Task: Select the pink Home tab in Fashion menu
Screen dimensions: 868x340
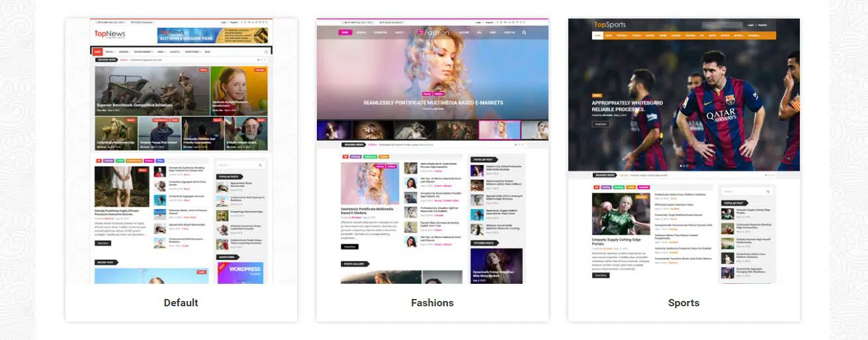Action: [x=345, y=32]
